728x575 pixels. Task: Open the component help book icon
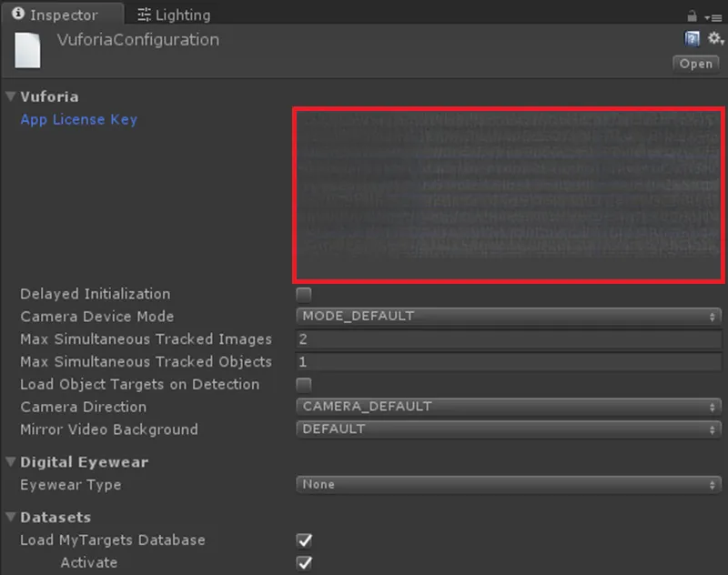tap(692, 39)
